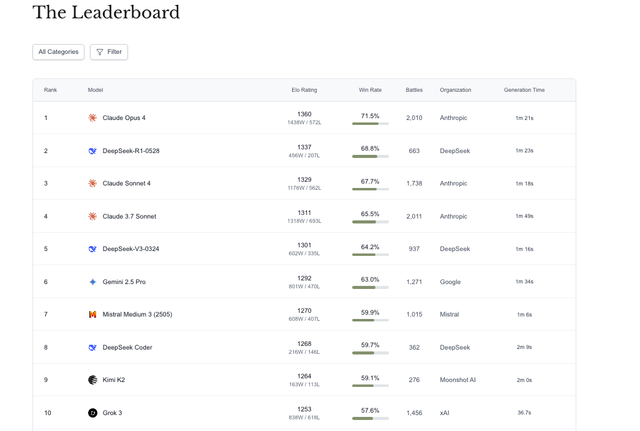The image size is (640, 431).
Task: Click the 1,015 battles count
Action: (x=414, y=314)
